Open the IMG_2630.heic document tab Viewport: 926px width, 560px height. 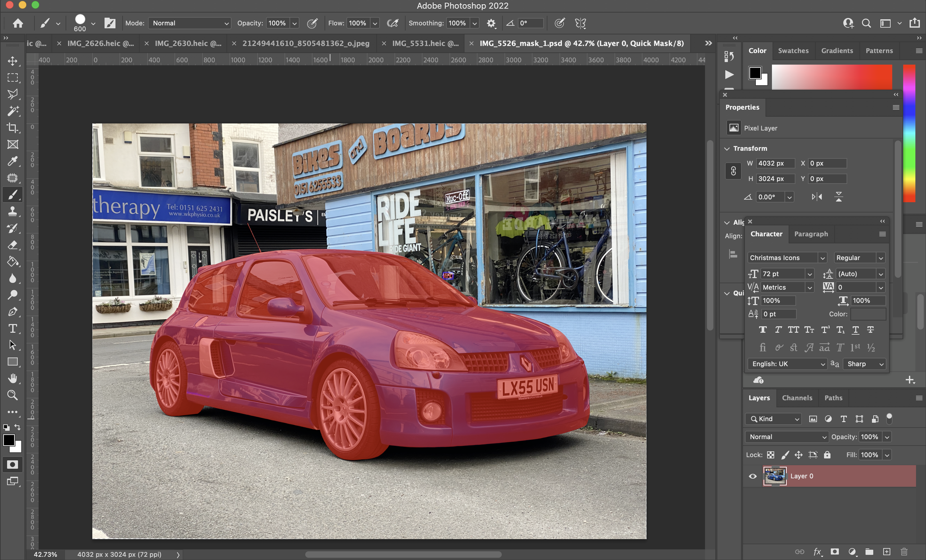point(188,44)
